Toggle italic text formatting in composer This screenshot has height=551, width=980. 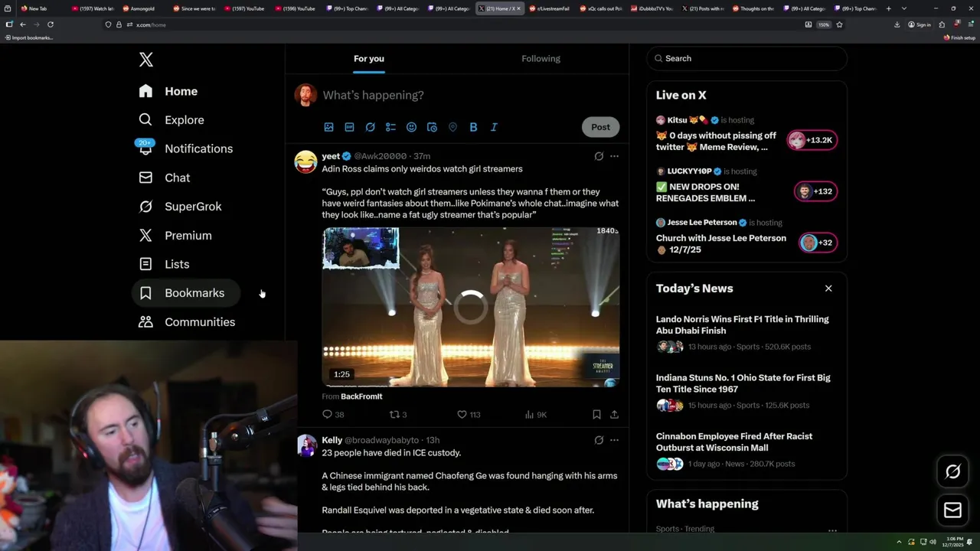pyautogui.click(x=494, y=127)
